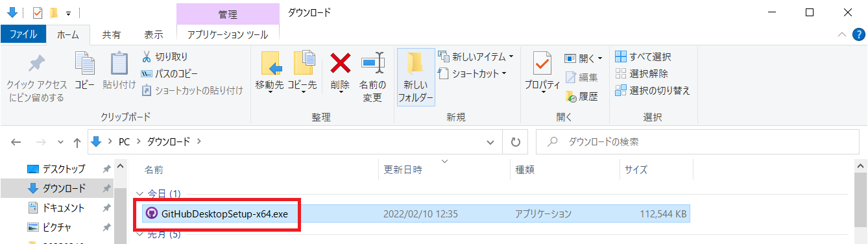Open the 移動先 move-to button
The image size is (868, 244).
269,73
